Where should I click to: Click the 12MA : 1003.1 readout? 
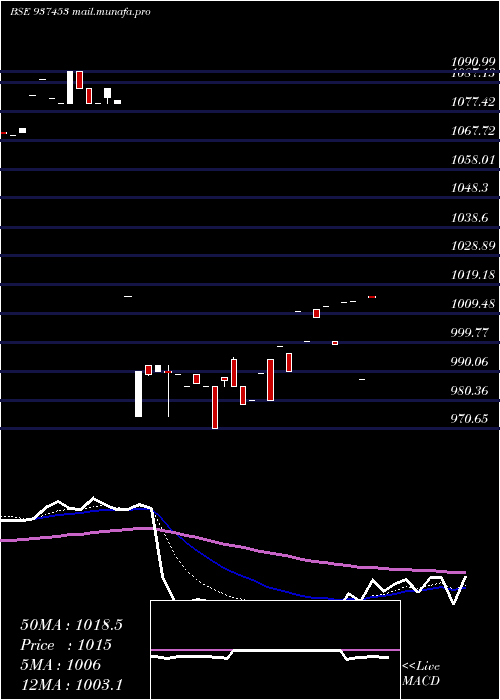71,685
